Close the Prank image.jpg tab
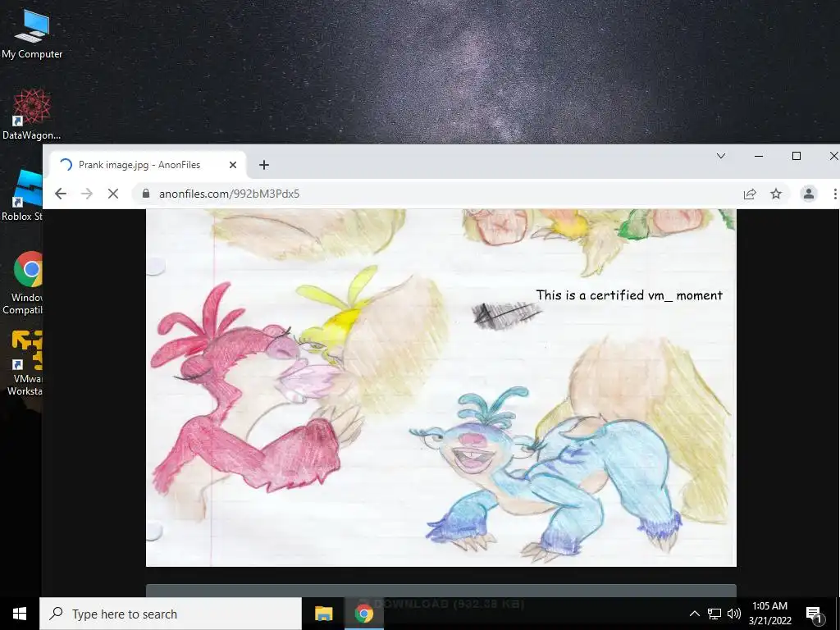The height and width of the screenshot is (630, 840). coord(232,165)
